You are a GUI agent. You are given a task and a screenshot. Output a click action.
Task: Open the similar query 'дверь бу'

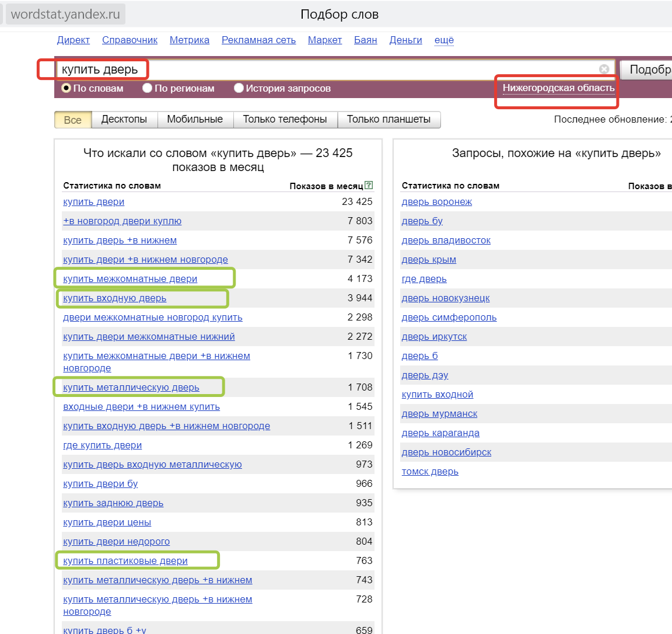[x=422, y=221]
